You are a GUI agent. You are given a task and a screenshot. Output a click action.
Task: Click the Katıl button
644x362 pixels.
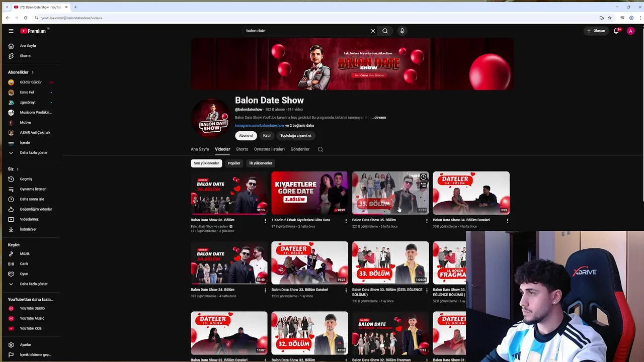pos(267,136)
